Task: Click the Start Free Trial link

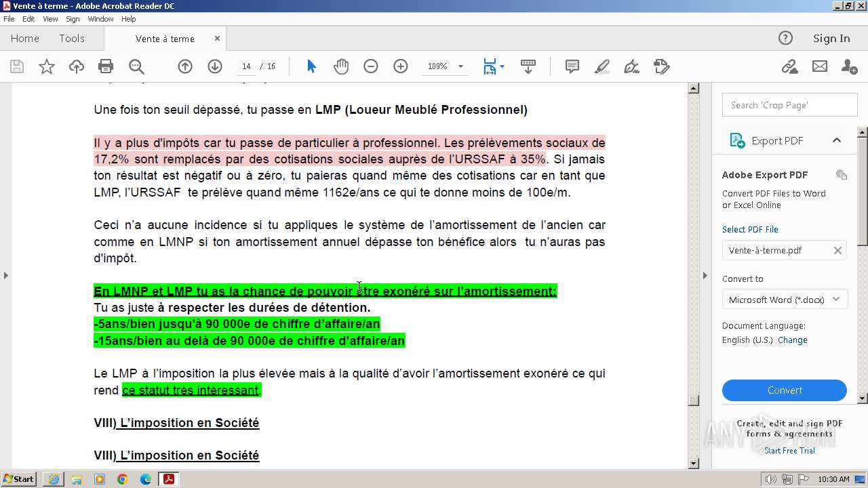Action: pyautogui.click(x=789, y=451)
